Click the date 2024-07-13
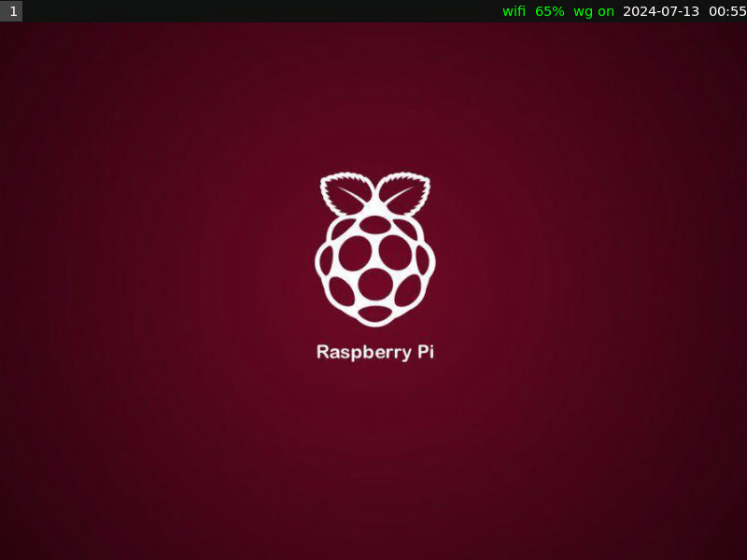This screenshot has width=747, height=560. (x=660, y=11)
